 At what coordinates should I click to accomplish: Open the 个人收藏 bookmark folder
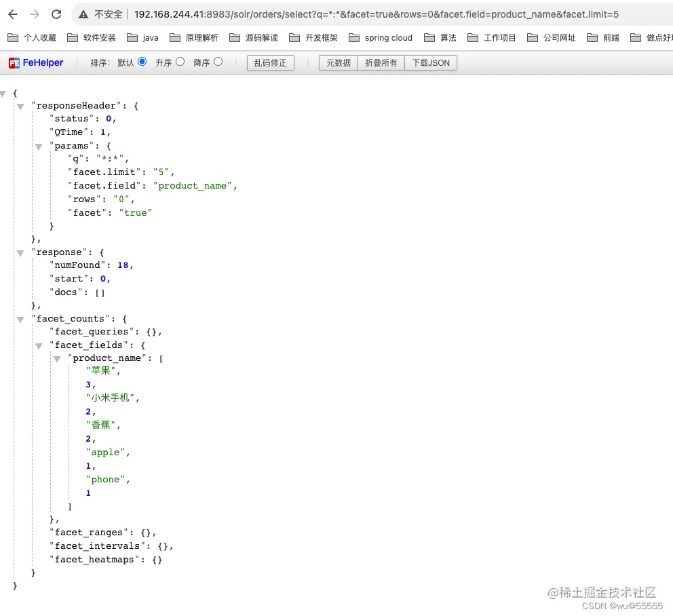pyautogui.click(x=32, y=38)
